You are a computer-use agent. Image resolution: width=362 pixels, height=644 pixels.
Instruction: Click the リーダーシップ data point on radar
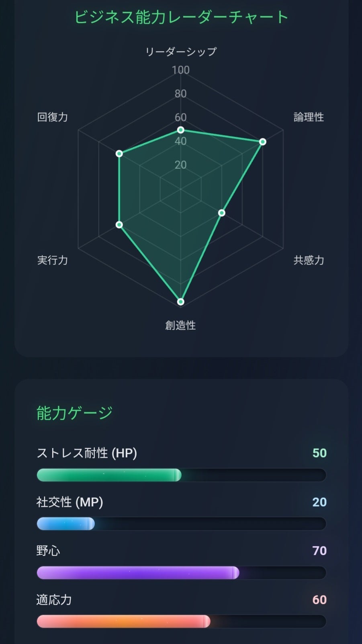(x=181, y=130)
